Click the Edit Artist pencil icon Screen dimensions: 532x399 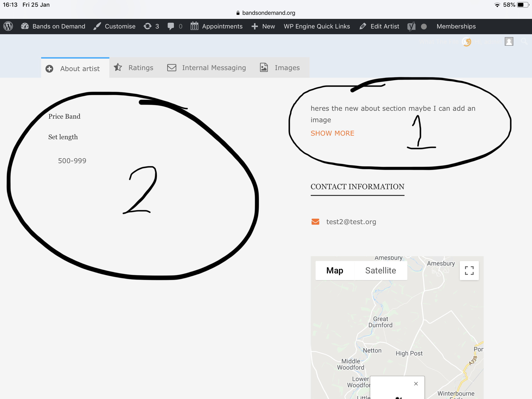(363, 26)
